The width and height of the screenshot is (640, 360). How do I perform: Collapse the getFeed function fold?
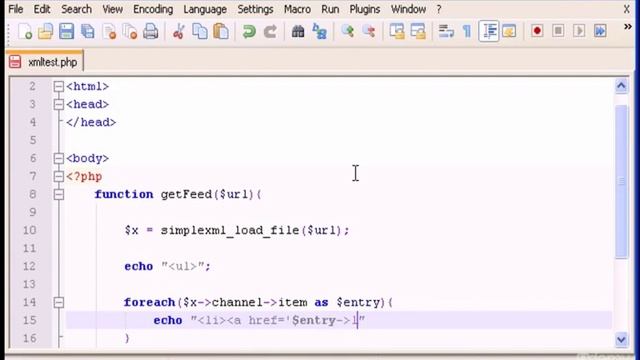click(59, 194)
